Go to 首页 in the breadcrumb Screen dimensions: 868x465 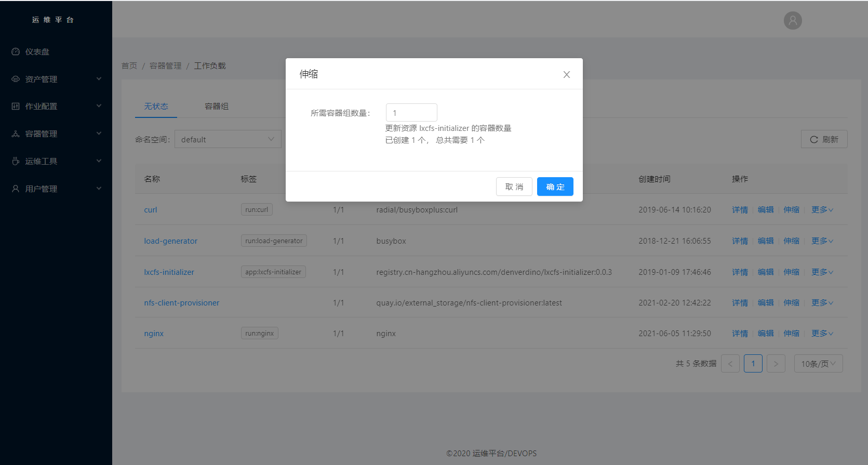point(129,65)
